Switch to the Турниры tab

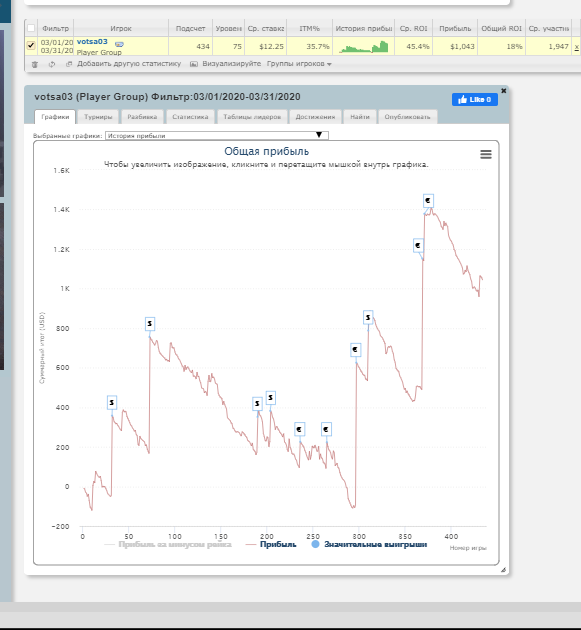(98, 117)
